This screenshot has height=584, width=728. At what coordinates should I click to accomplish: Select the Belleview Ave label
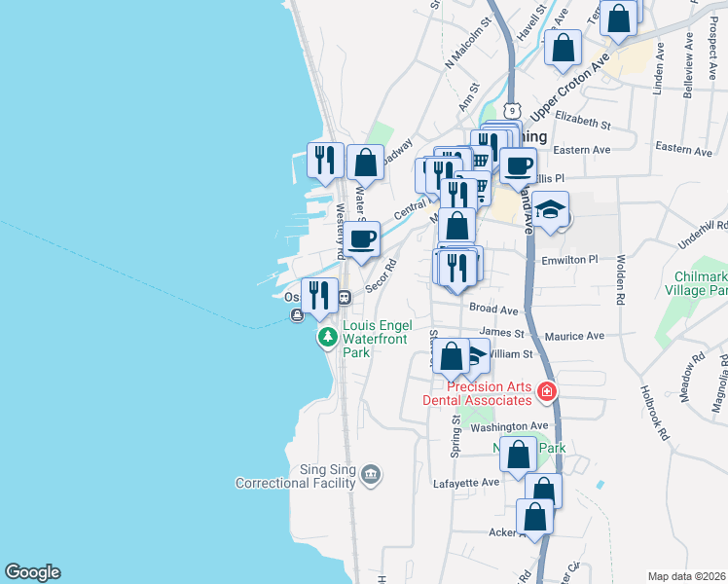[x=688, y=65]
